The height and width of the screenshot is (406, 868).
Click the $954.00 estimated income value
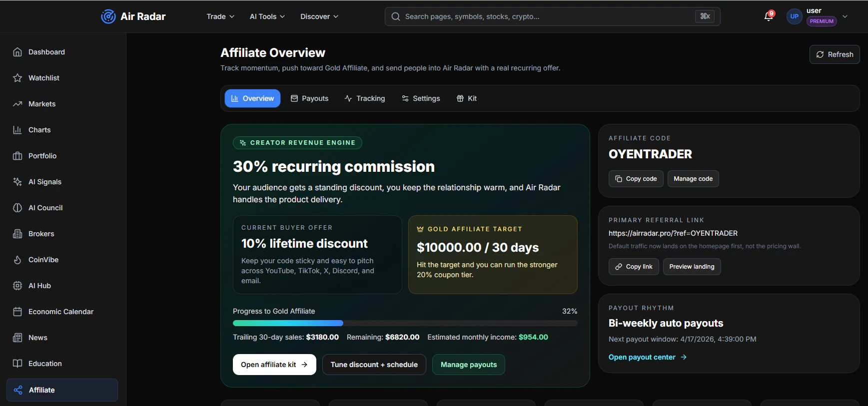point(533,337)
